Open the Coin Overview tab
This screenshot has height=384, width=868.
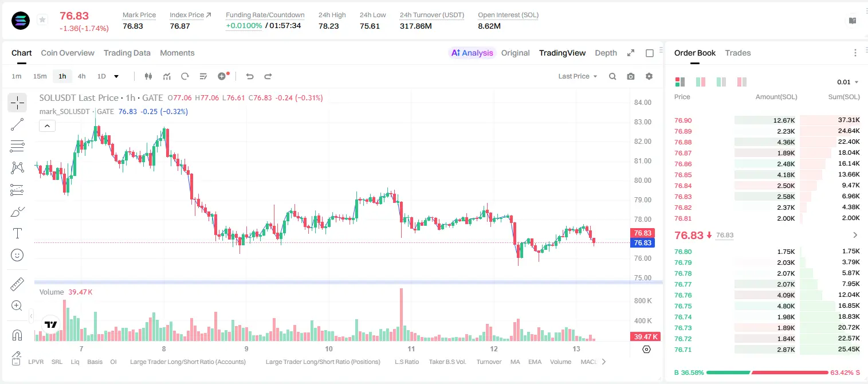pos(68,53)
